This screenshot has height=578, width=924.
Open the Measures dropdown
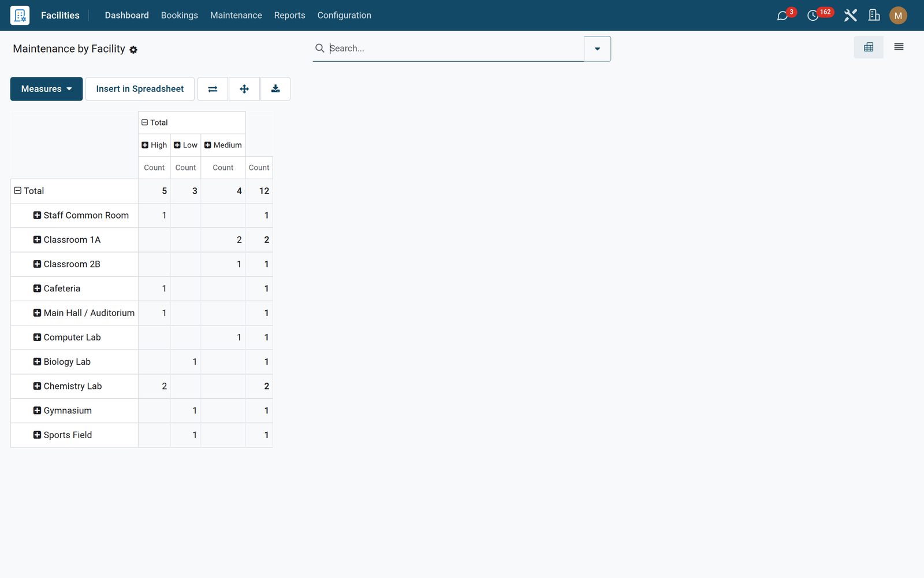coord(46,89)
